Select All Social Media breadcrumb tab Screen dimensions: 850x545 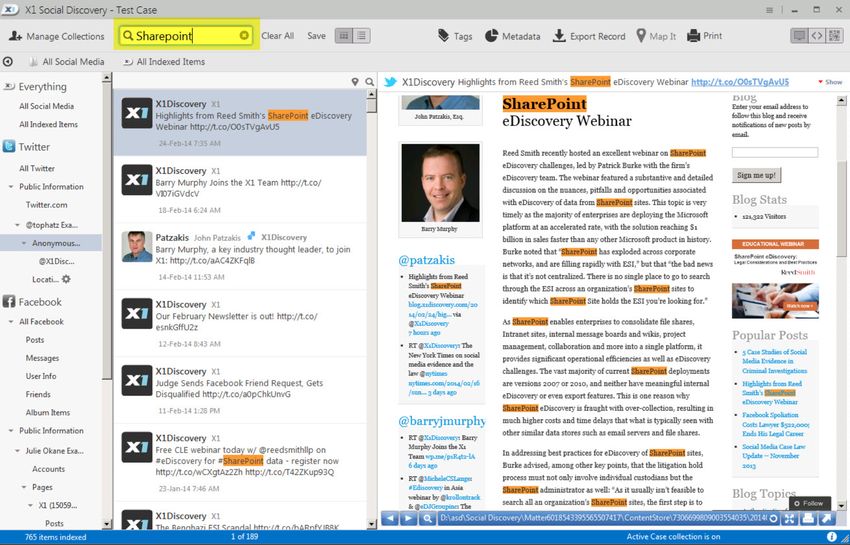pyautogui.click(x=67, y=62)
